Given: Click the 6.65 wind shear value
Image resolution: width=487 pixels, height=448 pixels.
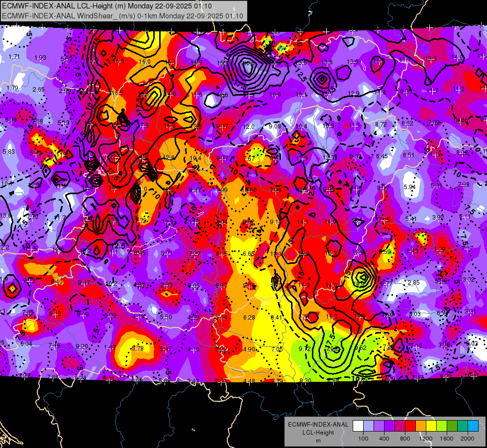Looking at the screenshot, I should tap(249, 254).
